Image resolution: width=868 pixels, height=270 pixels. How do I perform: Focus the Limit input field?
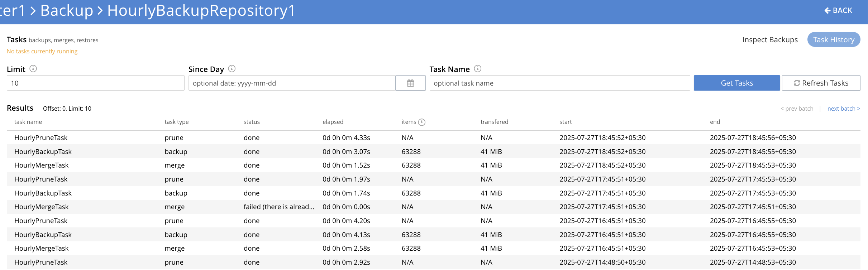(x=95, y=83)
